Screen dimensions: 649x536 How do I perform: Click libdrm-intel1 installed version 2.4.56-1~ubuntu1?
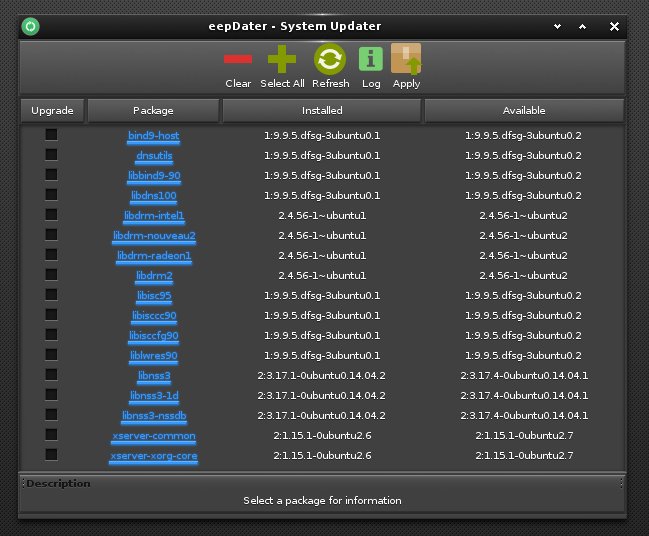point(322,215)
